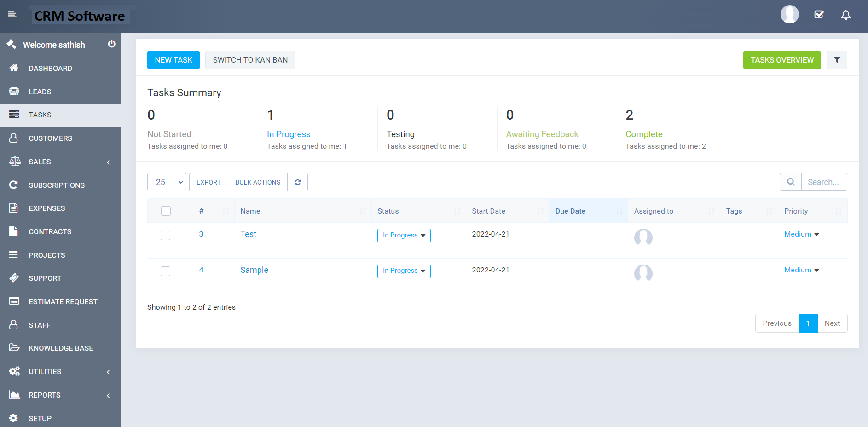Open the user profile avatar in header
This screenshot has height=427, width=868.
[x=789, y=15]
